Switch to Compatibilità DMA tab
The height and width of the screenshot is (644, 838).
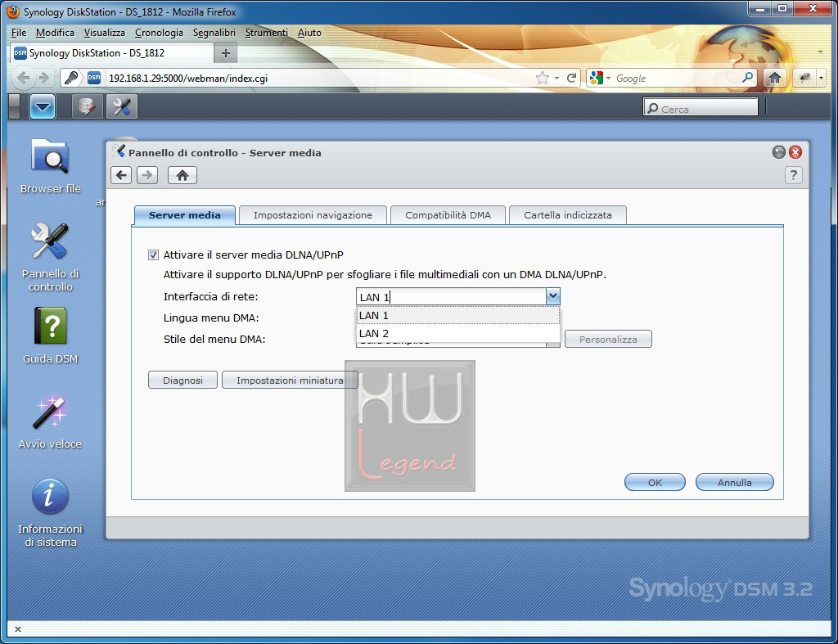coord(448,215)
